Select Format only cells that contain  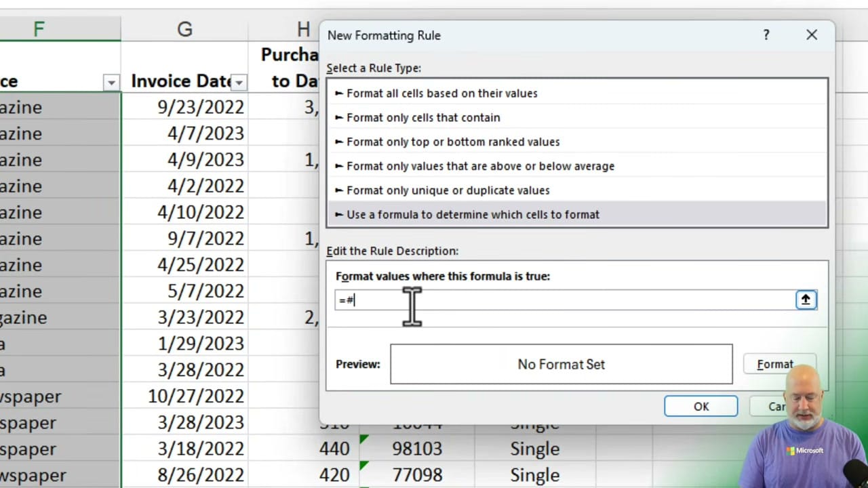point(423,117)
